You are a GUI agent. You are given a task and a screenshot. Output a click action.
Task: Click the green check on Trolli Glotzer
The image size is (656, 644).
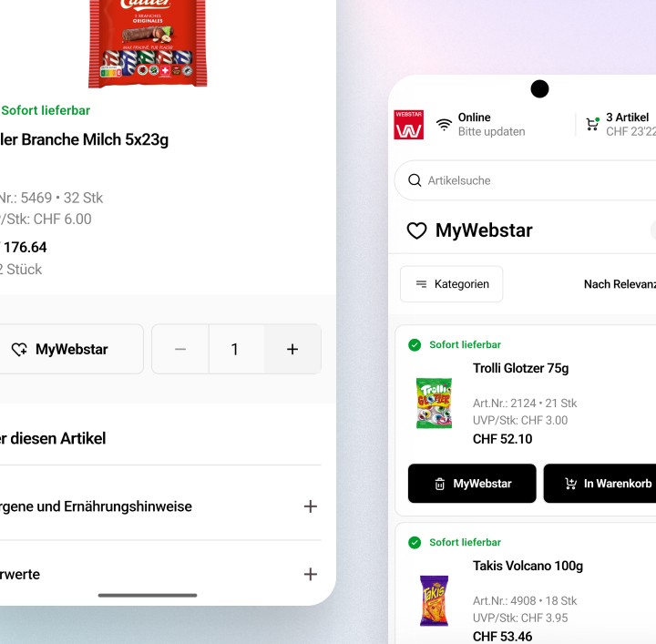415,345
